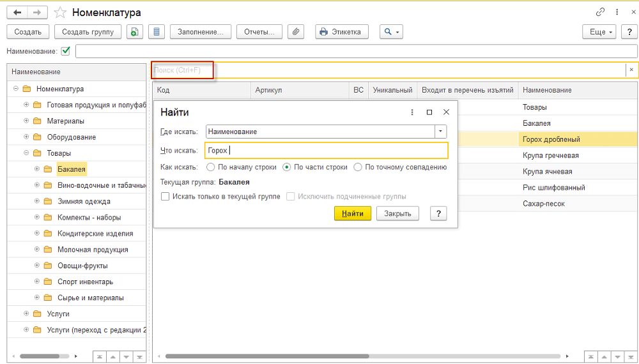Collapse the root Номенклатура node

(x=16, y=88)
